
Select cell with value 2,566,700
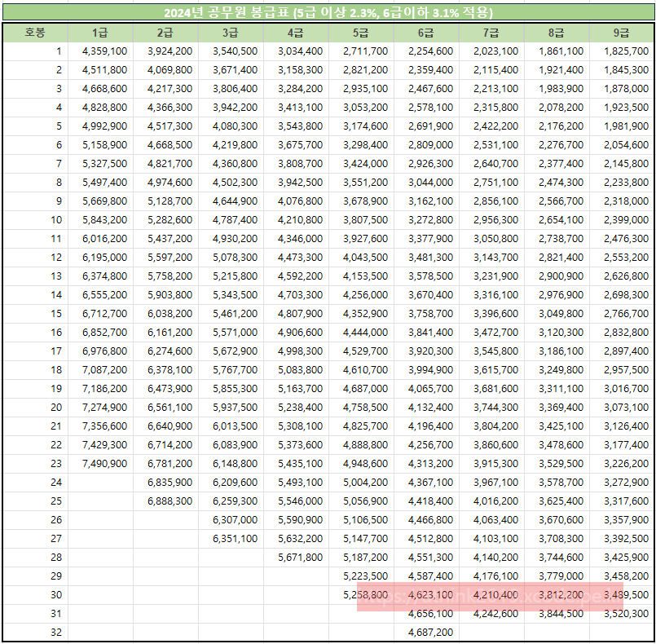coord(557,201)
